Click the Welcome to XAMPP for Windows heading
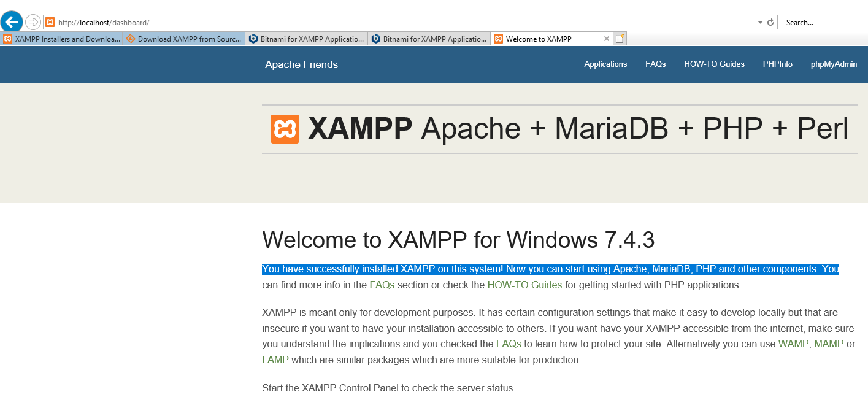 458,240
